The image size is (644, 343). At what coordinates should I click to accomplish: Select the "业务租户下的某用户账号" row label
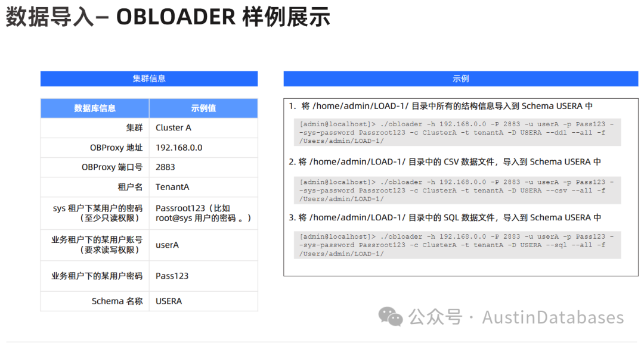pos(97,245)
